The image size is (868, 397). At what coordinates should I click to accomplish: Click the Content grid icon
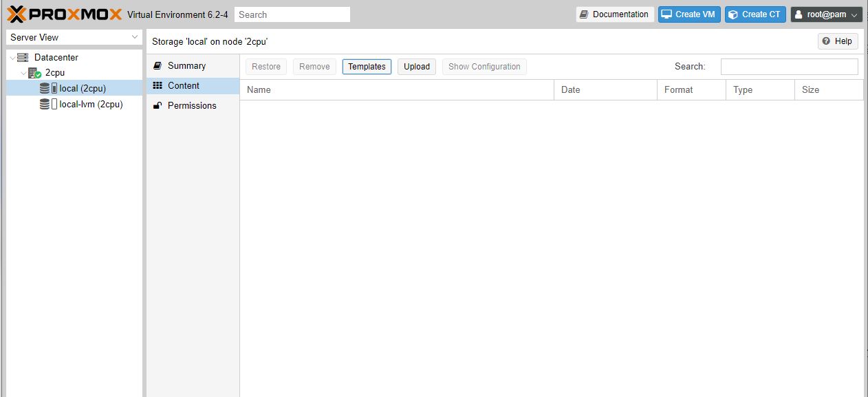click(x=158, y=85)
